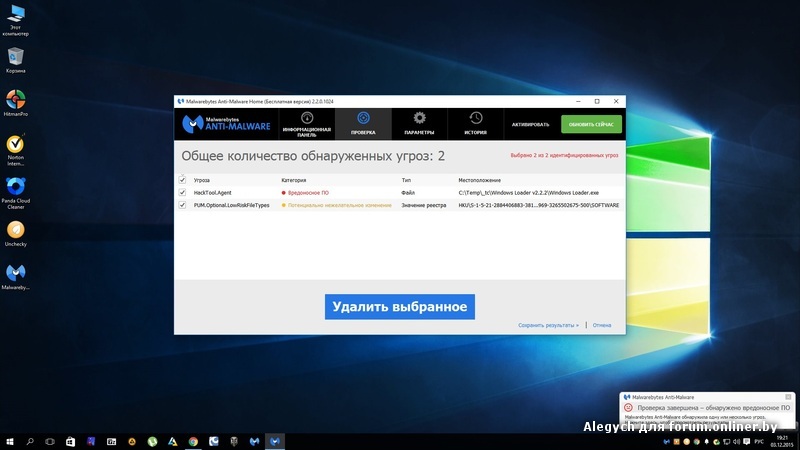The height and width of the screenshot is (450, 800).
Task: Uncheck the PUM.Optional.LowRiskFileTypes checkbox
Action: 182,205
